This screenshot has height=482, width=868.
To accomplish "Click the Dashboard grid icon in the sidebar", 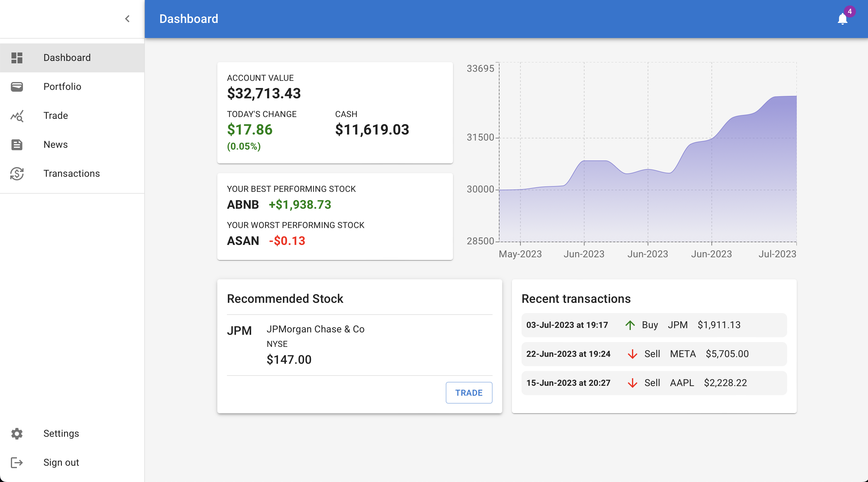I will 17,58.
